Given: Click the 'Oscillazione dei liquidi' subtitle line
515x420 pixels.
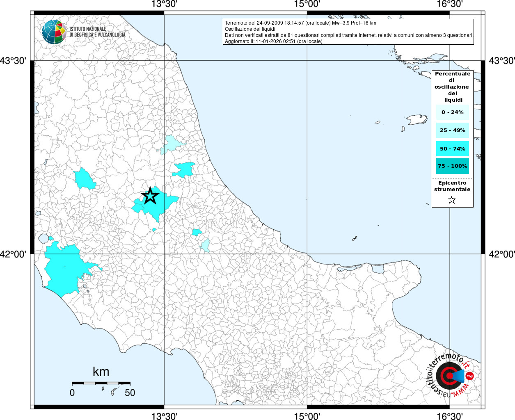Looking at the screenshot, I should coord(250,29).
